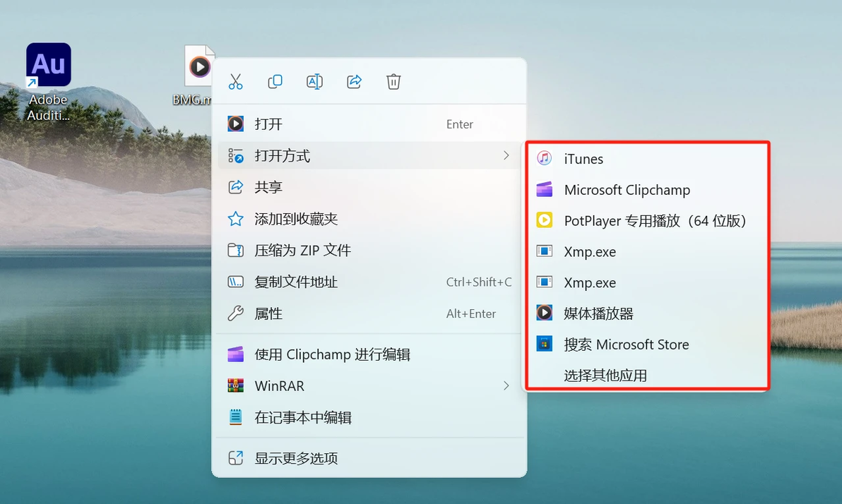Click the icon beside the first Xmp.exe
This screenshot has width=842, height=504.
coord(544,251)
